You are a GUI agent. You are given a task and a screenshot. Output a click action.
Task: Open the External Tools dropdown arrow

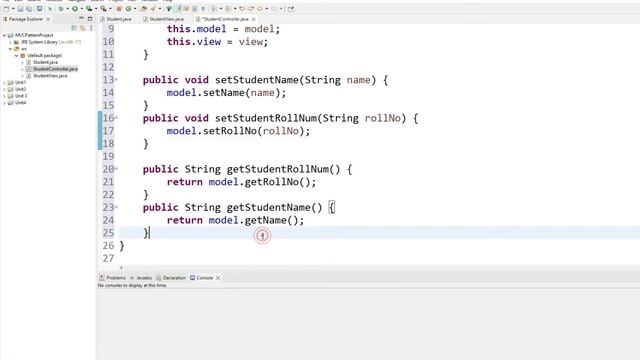(x=110, y=9)
